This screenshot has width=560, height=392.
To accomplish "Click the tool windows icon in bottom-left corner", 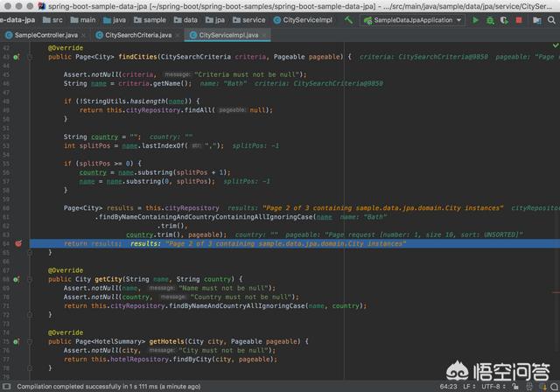I will coord(5,386).
